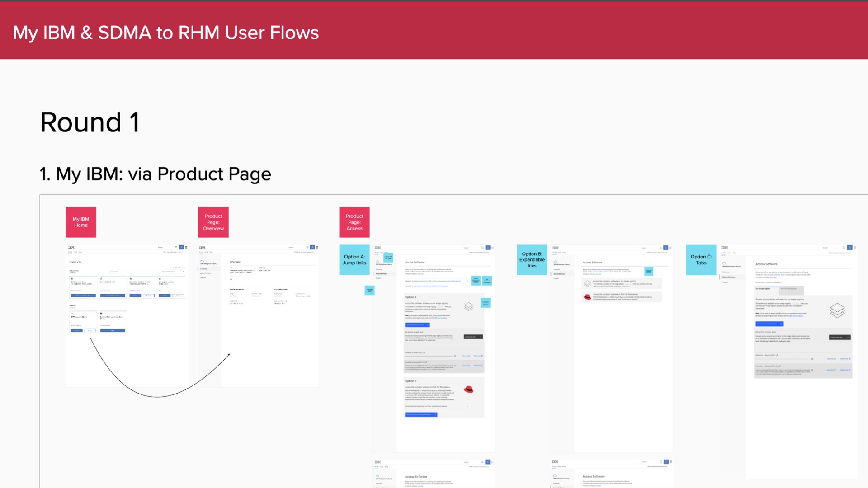Click the filter input in My IBM Home Products
Image resolution: width=868 pixels, height=488 pixels.
[134, 272]
